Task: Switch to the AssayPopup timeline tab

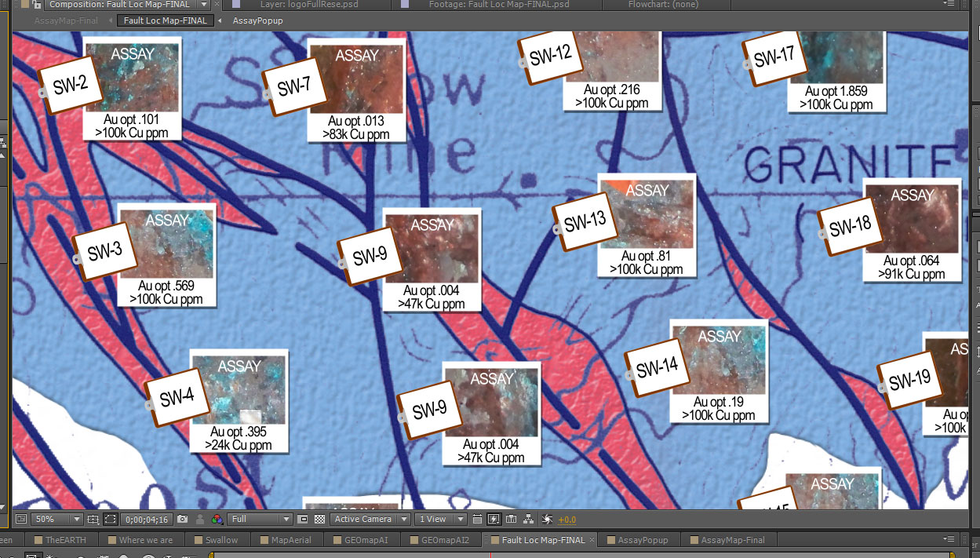Action: [x=643, y=540]
